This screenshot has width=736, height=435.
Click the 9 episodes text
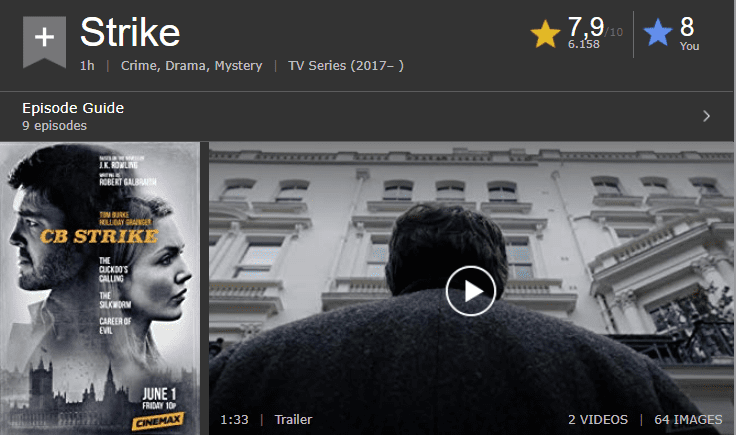(54, 126)
